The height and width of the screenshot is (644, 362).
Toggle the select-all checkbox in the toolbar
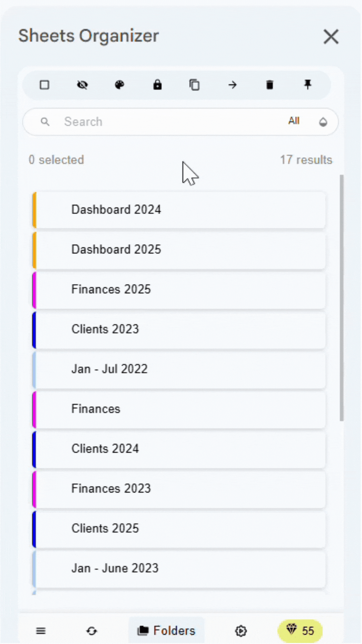44,85
